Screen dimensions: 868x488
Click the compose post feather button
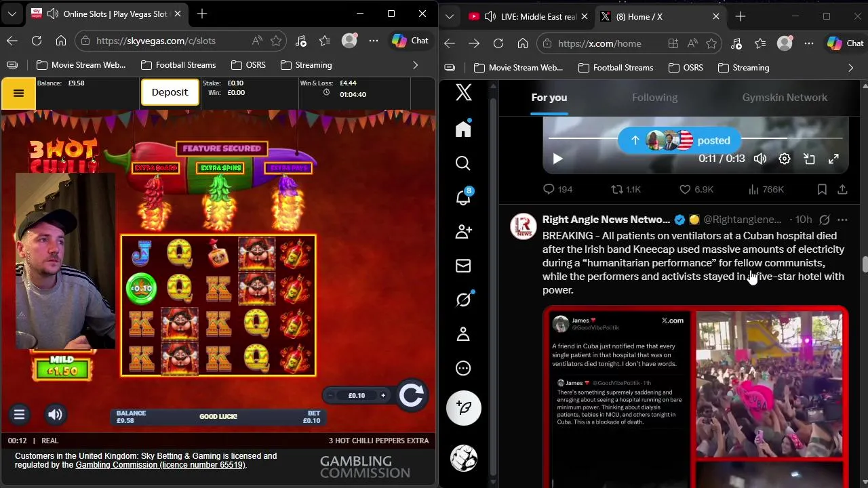[464, 408]
